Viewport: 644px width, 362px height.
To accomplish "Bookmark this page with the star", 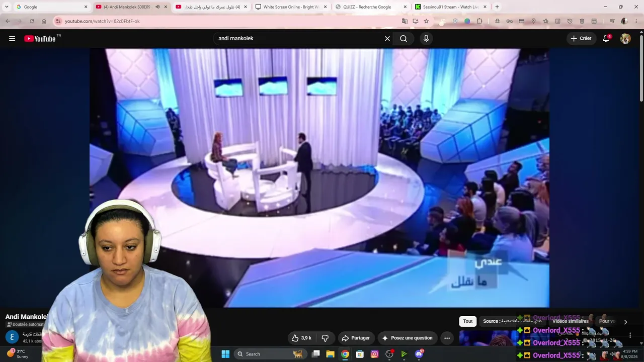I will (426, 21).
